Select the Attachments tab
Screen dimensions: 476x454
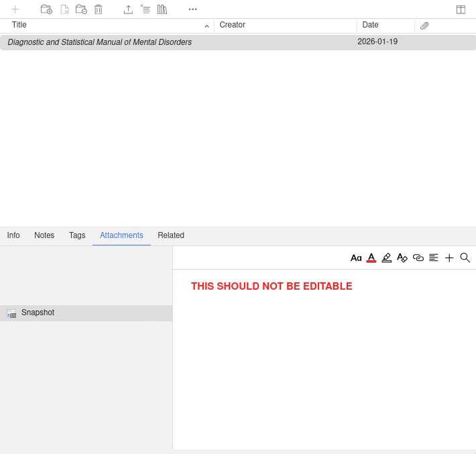[121, 235]
